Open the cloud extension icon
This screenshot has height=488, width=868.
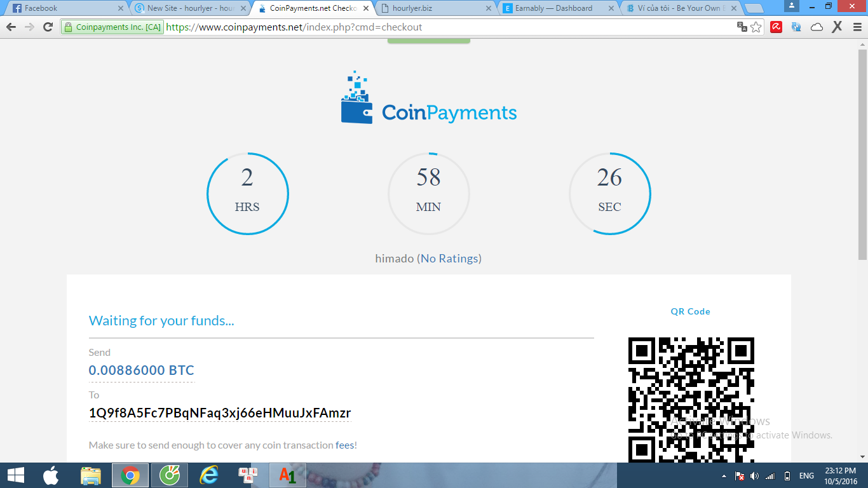[817, 27]
